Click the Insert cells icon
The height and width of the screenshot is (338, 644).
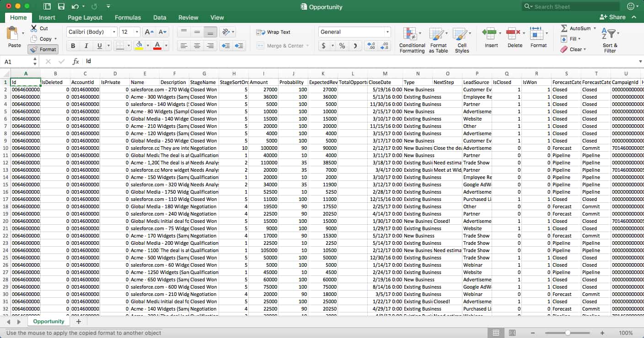pyautogui.click(x=491, y=38)
